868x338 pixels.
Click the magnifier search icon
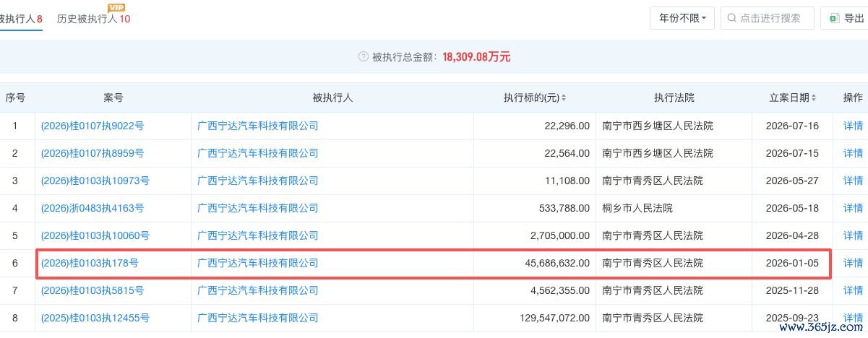tap(732, 18)
